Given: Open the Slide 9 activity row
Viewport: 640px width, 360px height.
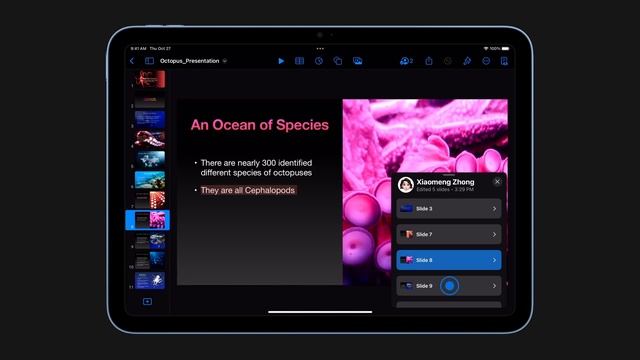Looking at the screenshot, I should 449,286.
